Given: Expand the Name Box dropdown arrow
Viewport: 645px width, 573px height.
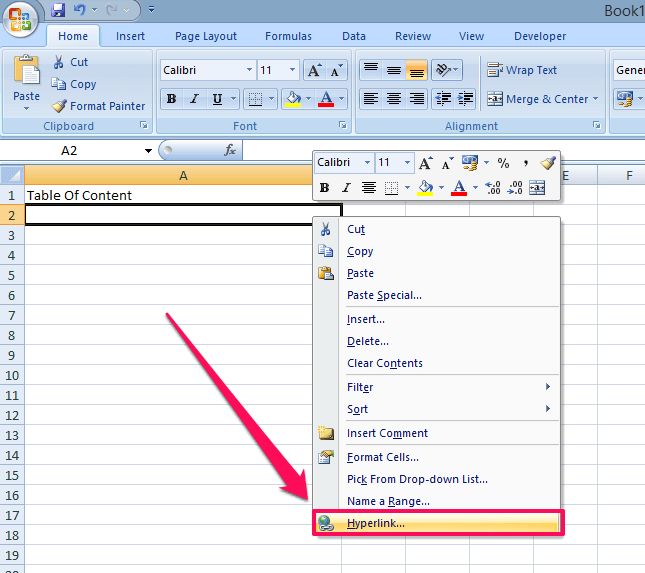Looking at the screenshot, I should [x=148, y=151].
